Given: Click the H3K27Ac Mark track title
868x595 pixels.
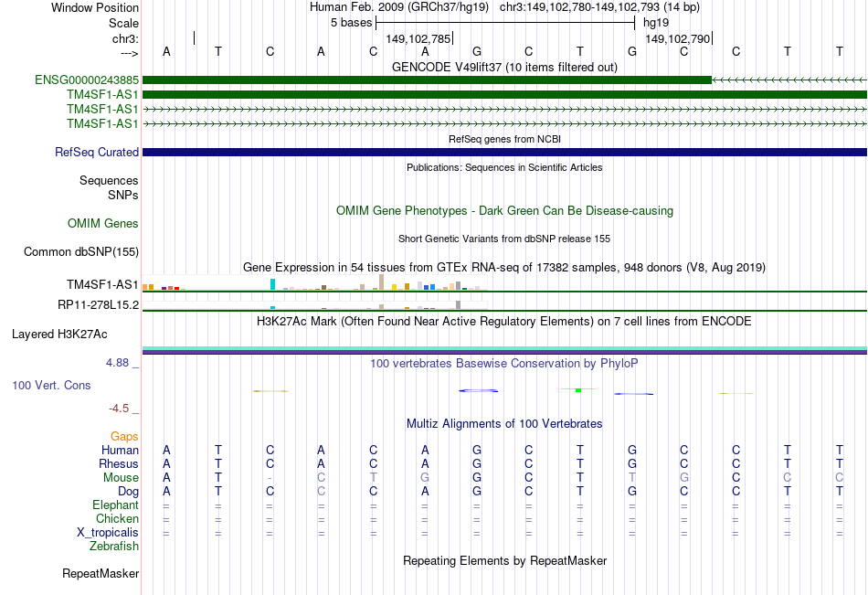Looking at the screenshot, I should pos(504,322).
